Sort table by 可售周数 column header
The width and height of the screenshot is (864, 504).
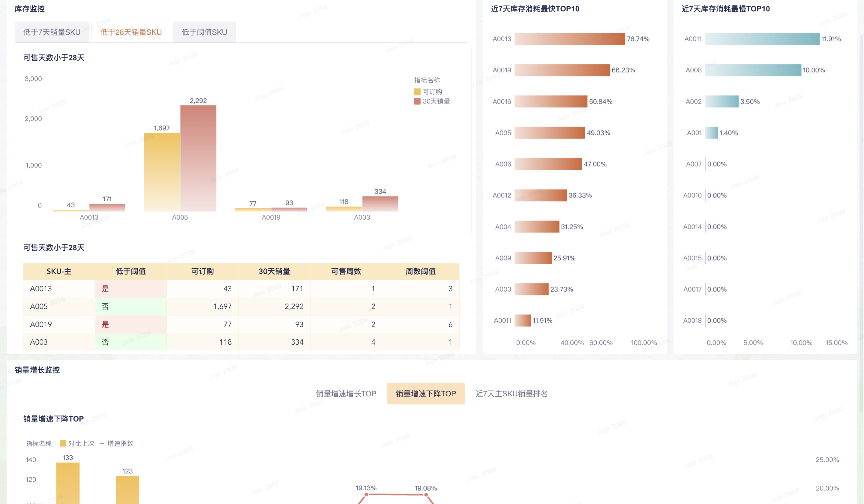346,271
